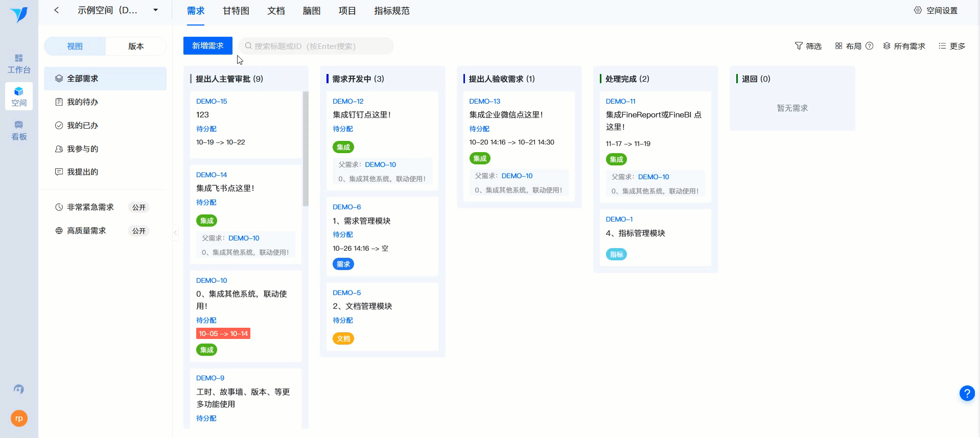Click the red overdue date 10-05 -> 10-14
Viewport: 980px width, 438px height.
223,333
